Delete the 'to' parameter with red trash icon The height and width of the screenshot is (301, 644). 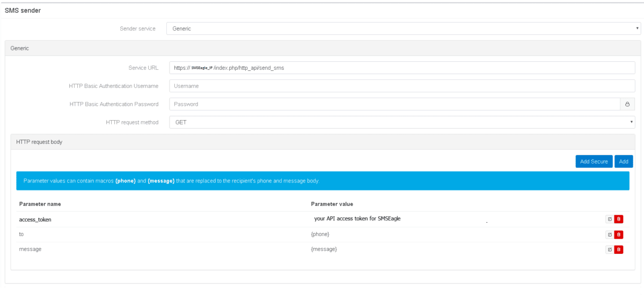click(619, 234)
